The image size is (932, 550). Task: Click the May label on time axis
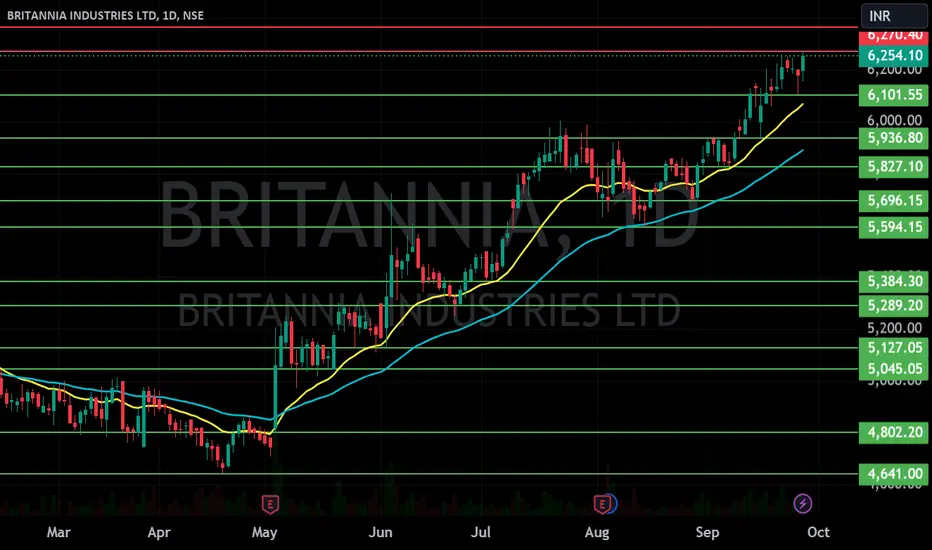[x=264, y=532]
